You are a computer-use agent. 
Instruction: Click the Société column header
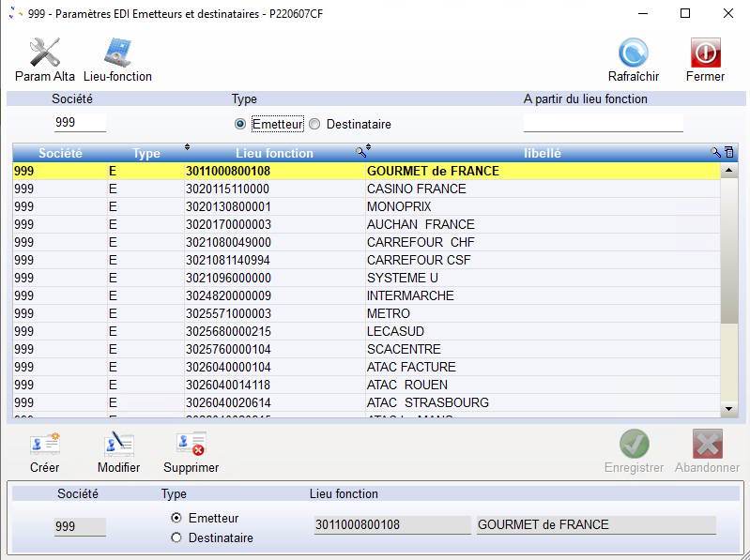point(60,153)
